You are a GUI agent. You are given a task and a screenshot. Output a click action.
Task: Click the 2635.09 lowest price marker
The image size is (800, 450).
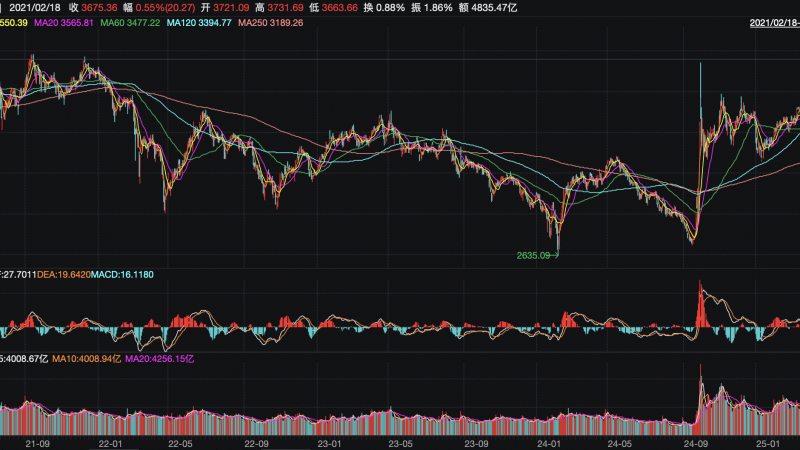click(x=534, y=256)
